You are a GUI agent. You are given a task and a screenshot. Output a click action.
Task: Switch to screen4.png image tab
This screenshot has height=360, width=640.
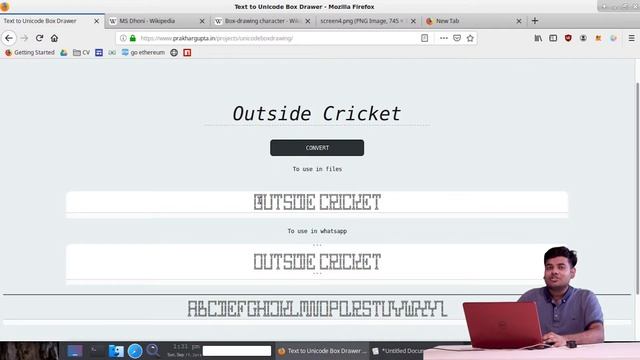(369, 21)
